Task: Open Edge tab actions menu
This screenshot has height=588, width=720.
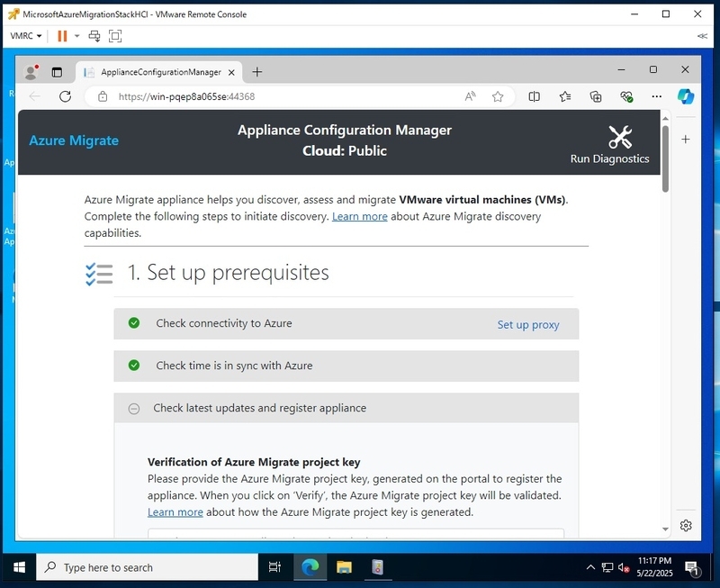Action: point(57,72)
